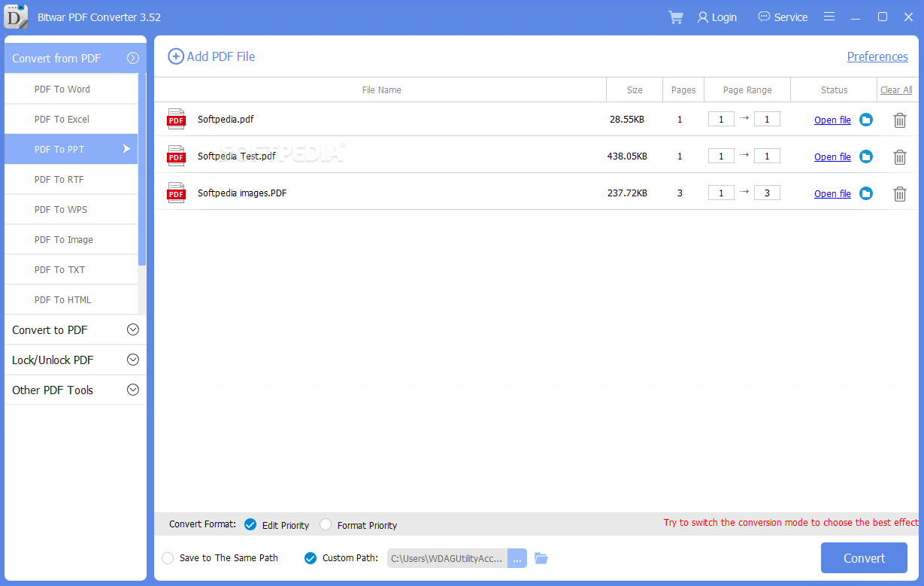
Task: Delete Softpedia.pdf with trash icon
Action: click(899, 120)
